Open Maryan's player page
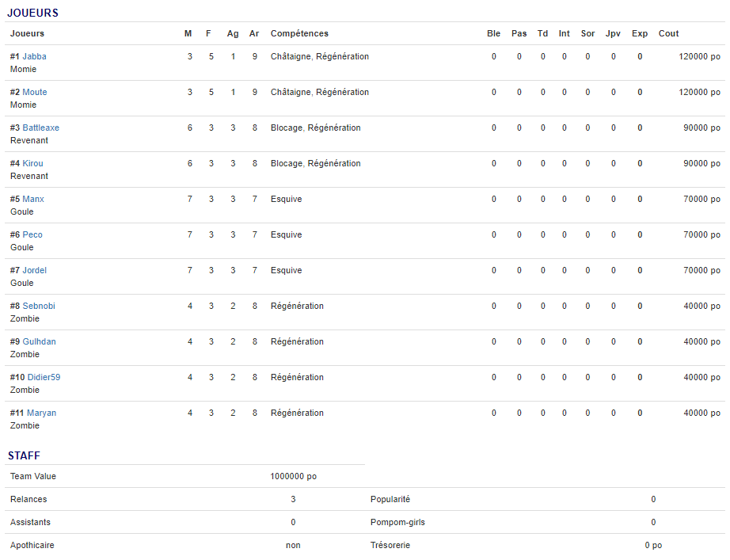 pos(41,413)
